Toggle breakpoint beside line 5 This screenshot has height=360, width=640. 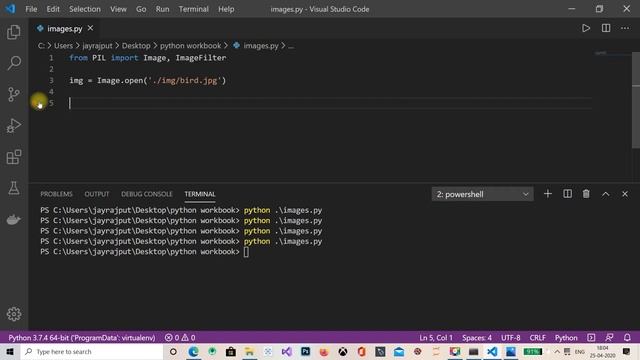coord(39,103)
